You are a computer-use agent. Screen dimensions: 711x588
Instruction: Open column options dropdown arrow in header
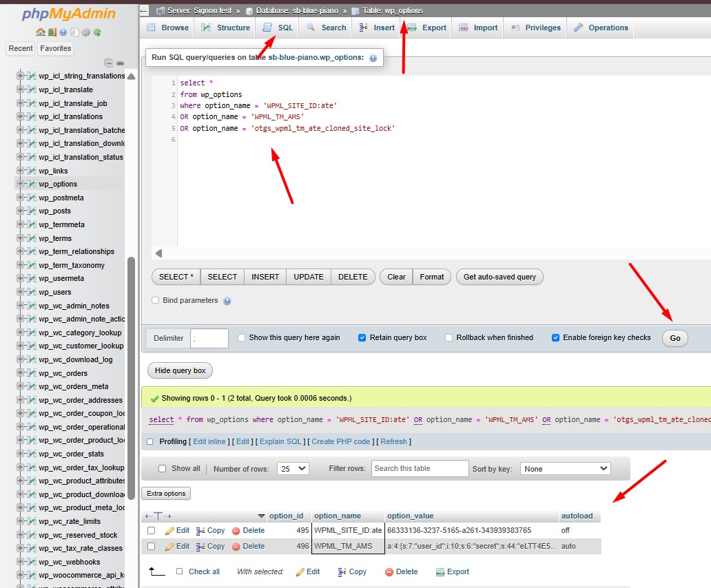tap(261, 516)
